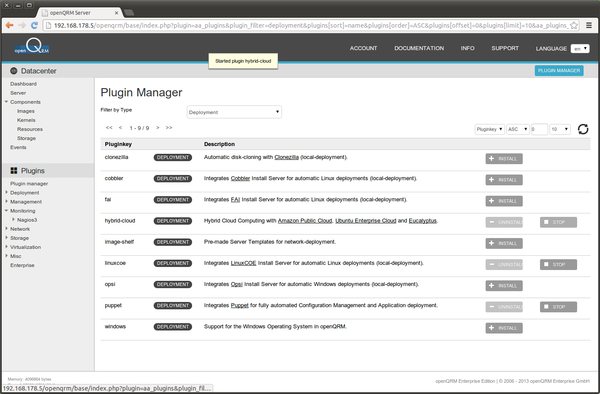Click the openQRM logo
This screenshot has height=394, width=600.
[x=32, y=47]
